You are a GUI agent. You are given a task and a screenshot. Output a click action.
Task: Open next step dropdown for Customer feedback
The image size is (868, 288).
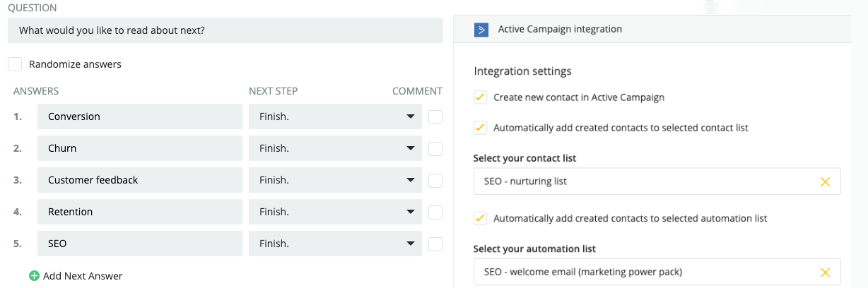coord(335,180)
